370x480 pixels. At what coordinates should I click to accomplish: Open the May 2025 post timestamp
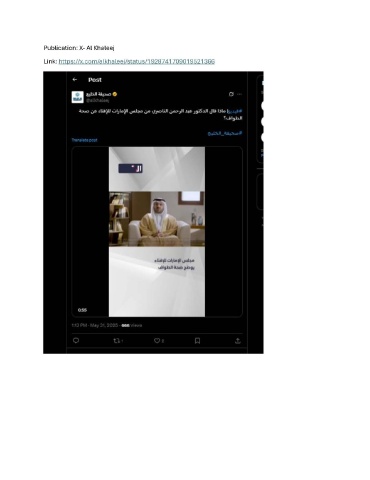[95, 325]
